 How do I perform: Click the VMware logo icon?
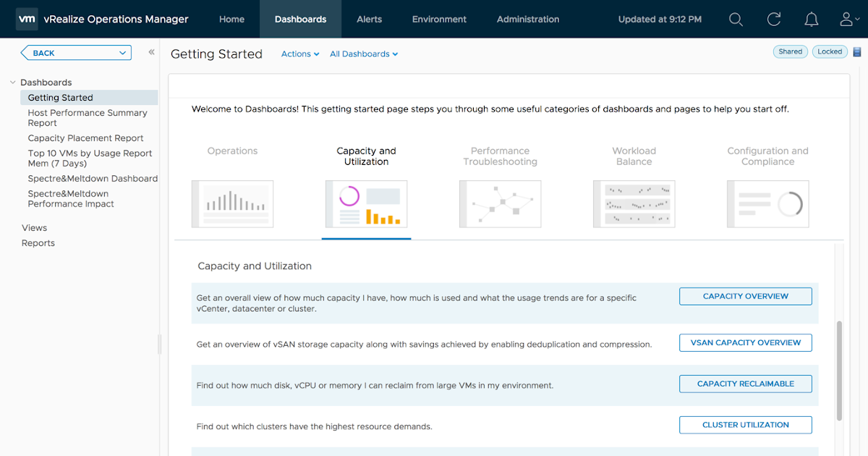click(x=27, y=20)
